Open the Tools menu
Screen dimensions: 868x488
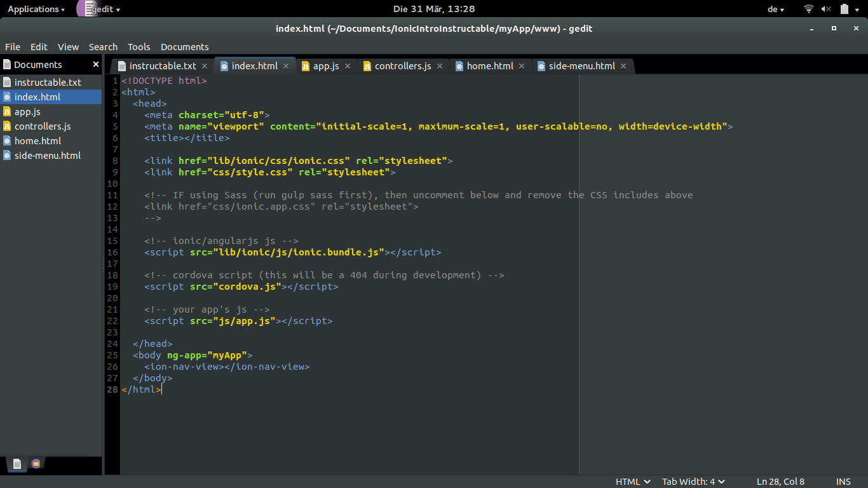tap(139, 46)
